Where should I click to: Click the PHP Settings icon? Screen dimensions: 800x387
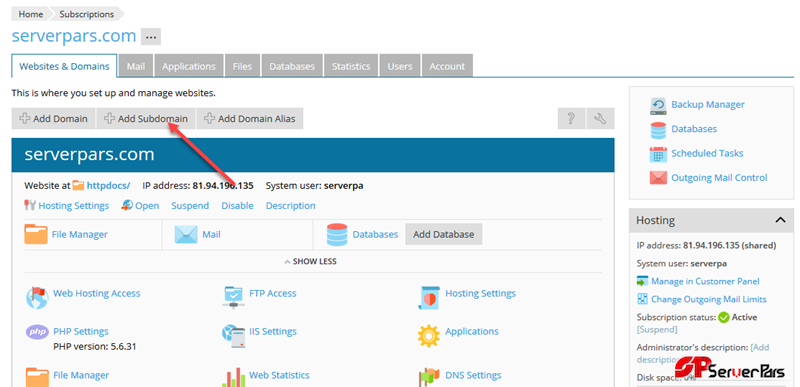coord(37,332)
